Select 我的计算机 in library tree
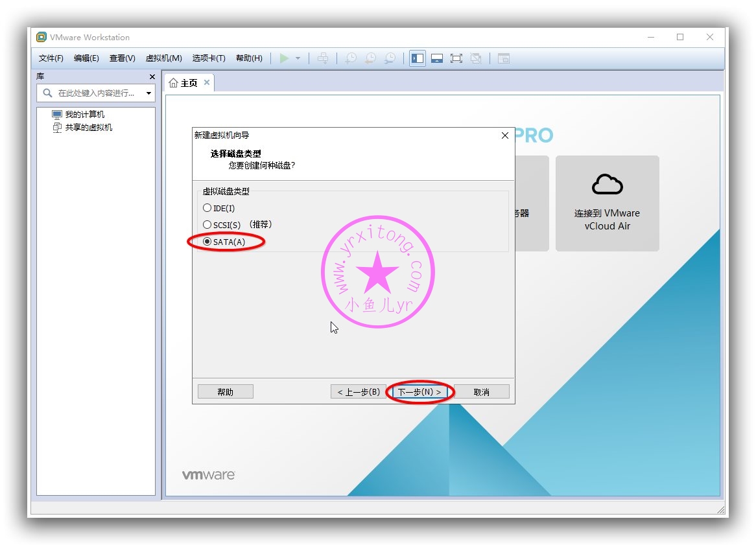 point(78,114)
